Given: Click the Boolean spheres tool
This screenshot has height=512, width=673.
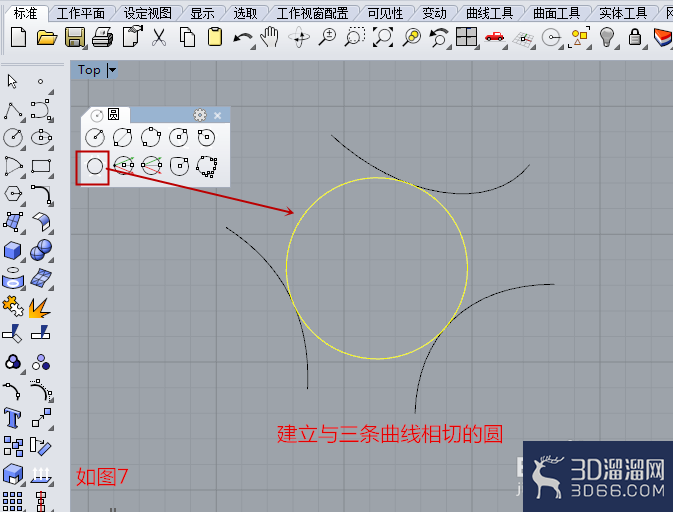Looking at the screenshot, I should 41,250.
